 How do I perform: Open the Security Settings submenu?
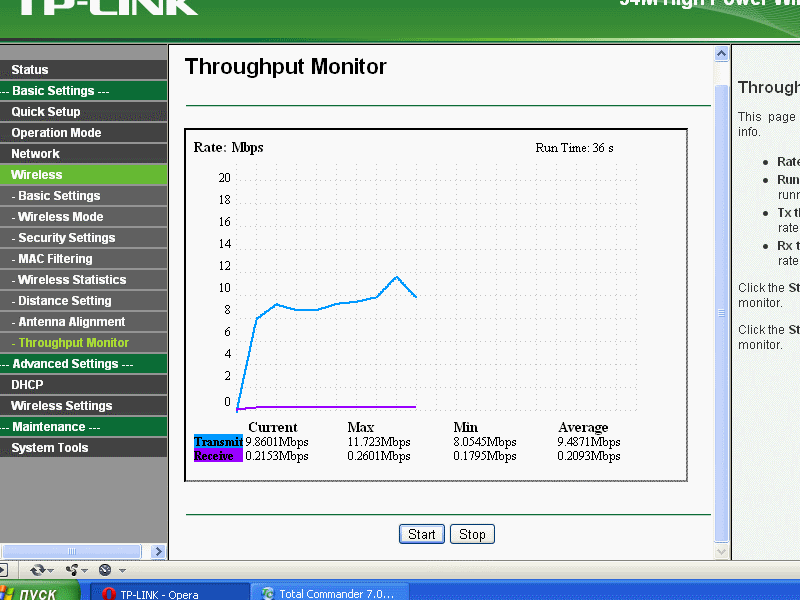click(x=83, y=238)
